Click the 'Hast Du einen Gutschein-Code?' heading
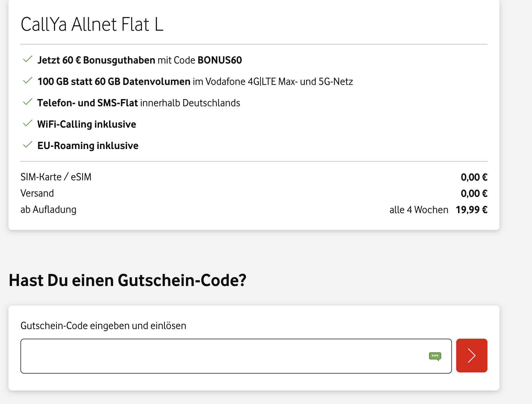532x404 pixels. 128,280
